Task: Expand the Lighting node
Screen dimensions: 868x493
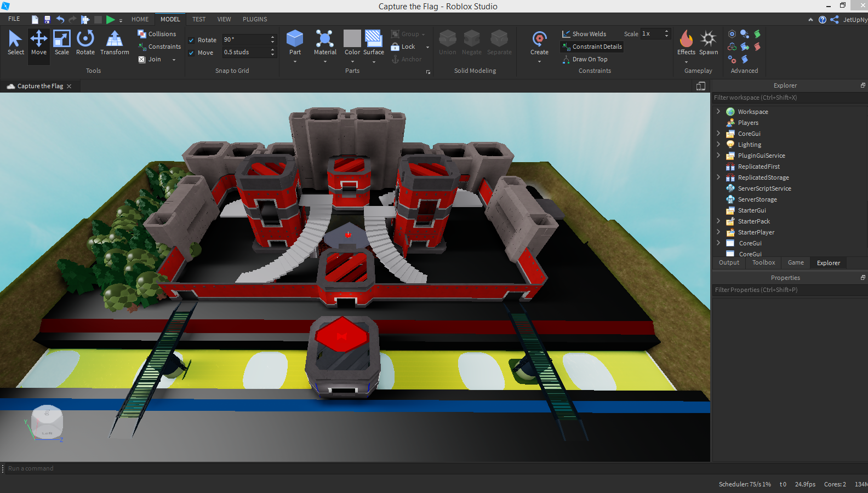Action: (x=718, y=144)
